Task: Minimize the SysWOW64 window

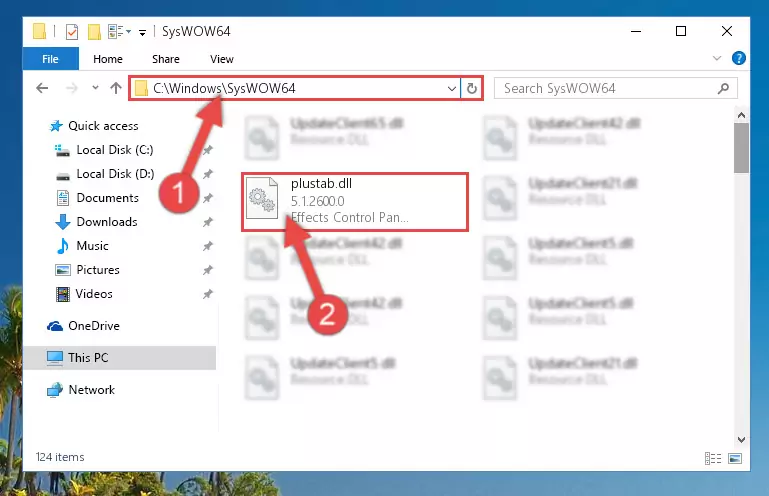Action: (636, 31)
